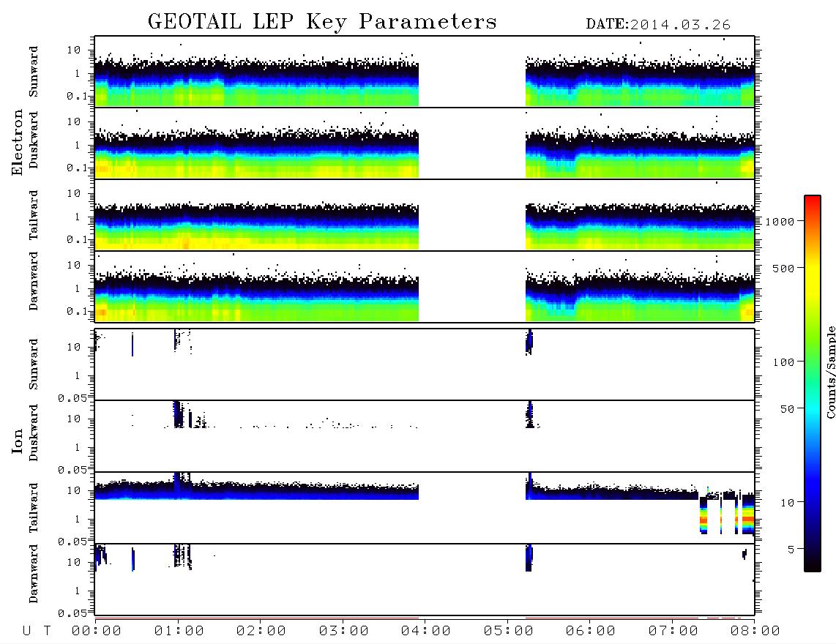Click the Electron 'Dawnward' panel label
Image resolution: width=836 pixels, height=644 pixels.
coord(34,281)
